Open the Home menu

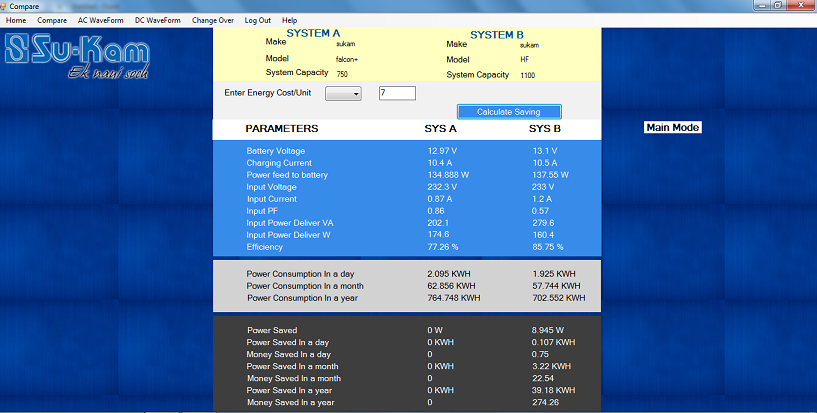point(16,20)
